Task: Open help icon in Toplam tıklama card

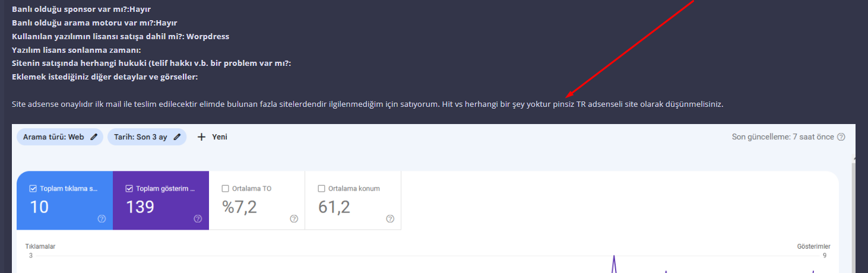Action: 102,218
